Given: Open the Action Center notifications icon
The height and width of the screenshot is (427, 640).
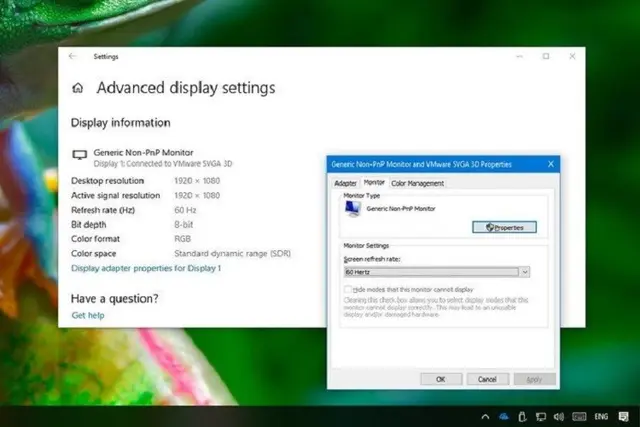Looking at the screenshot, I should [x=623, y=417].
